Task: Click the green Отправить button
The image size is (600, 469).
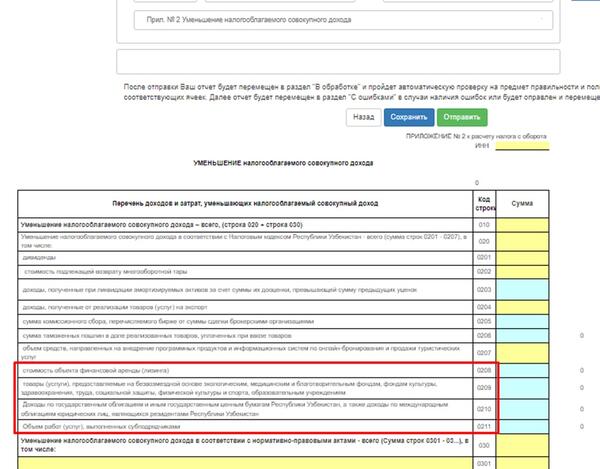Action: pos(455,117)
